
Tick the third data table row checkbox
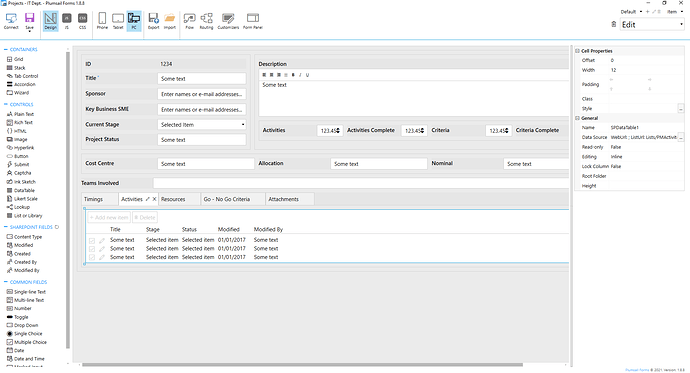(x=92, y=257)
